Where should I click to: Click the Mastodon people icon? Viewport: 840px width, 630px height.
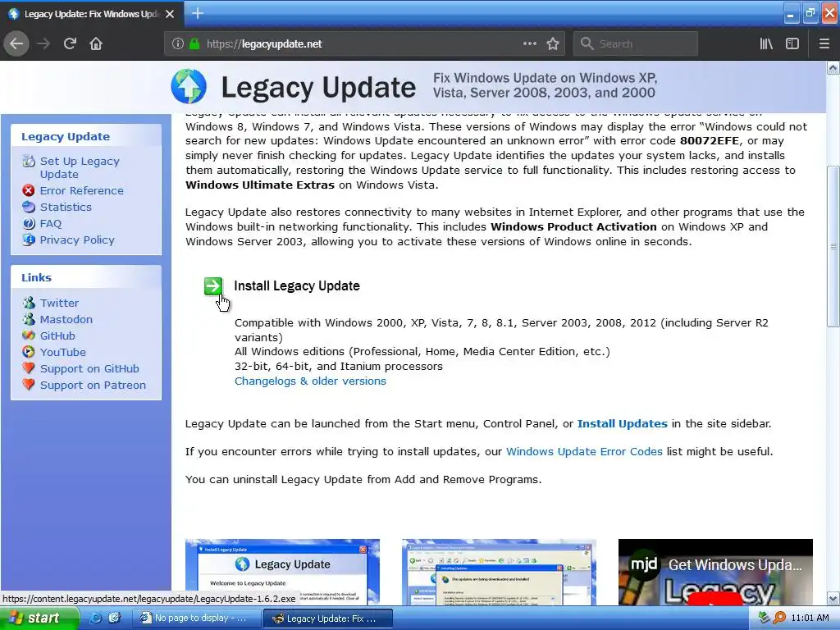coord(29,319)
